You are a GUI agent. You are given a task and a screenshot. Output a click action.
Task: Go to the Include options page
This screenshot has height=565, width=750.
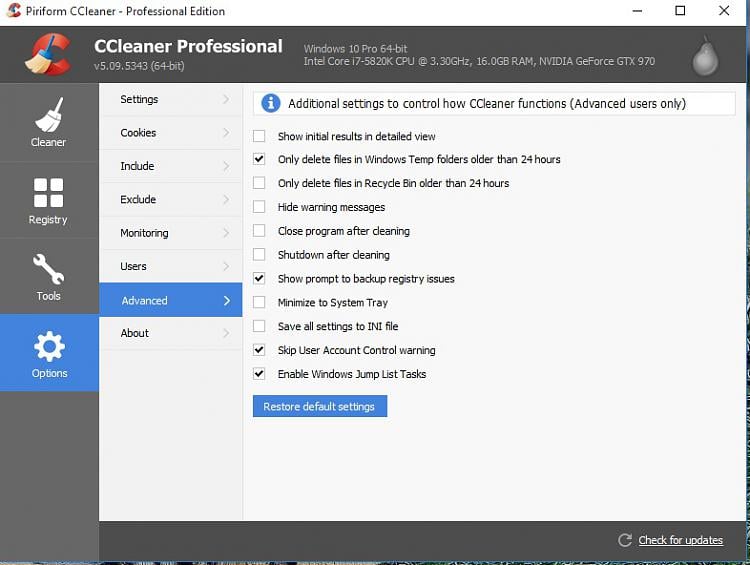coord(171,166)
